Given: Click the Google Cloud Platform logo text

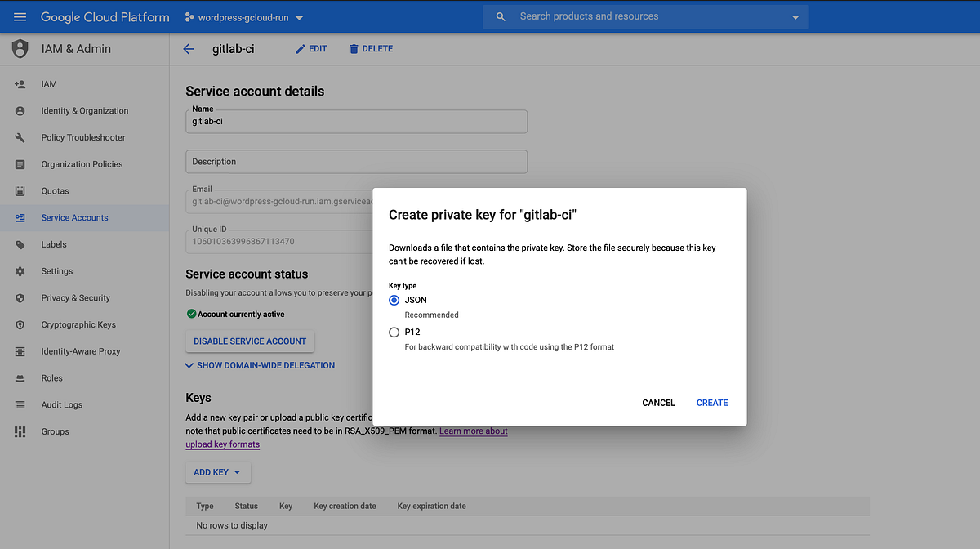Looking at the screenshot, I should pyautogui.click(x=105, y=16).
